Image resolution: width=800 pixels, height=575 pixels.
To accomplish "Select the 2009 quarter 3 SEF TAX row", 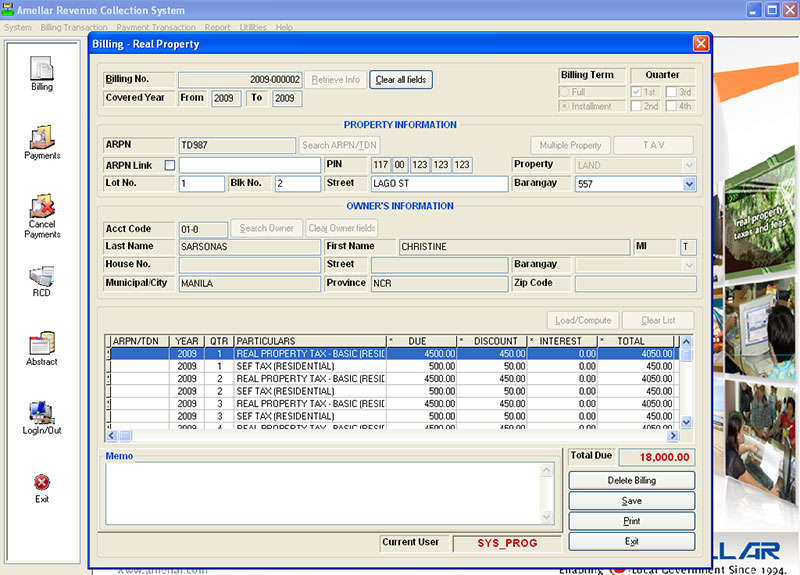I will point(393,416).
